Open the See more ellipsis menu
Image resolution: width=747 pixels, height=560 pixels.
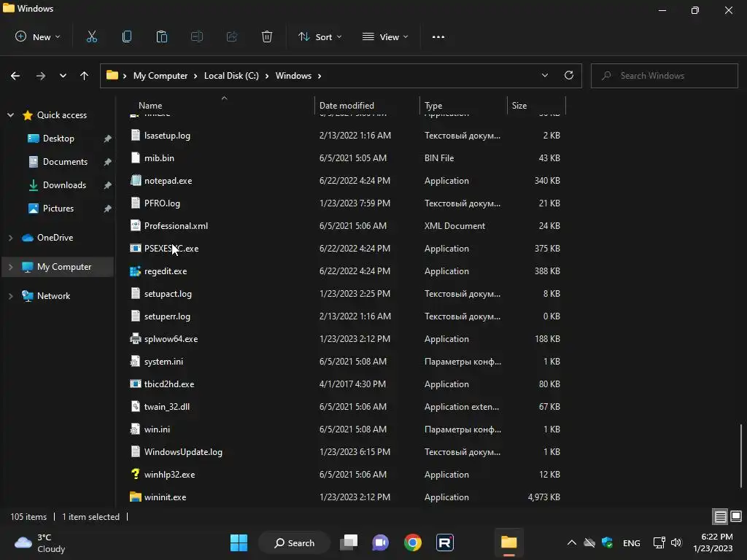(438, 36)
